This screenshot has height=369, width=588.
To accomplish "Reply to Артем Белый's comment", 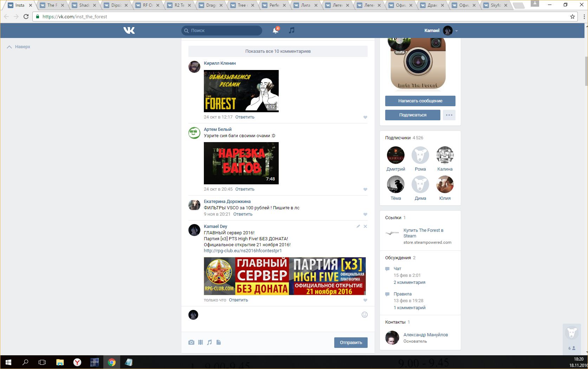I will pos(245,189).
